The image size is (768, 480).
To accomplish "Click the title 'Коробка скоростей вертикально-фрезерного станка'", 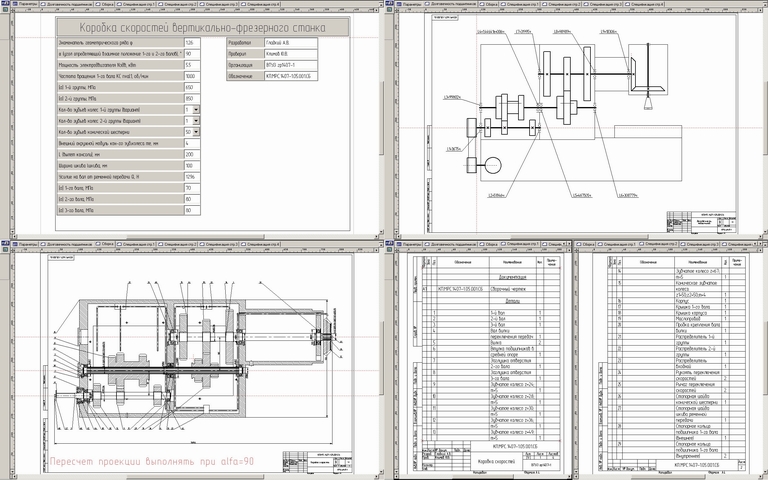I will [x=202, y=27].
